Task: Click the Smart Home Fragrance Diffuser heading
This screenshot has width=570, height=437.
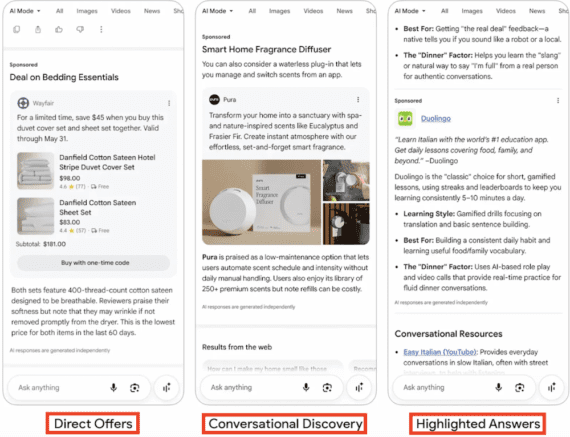Action: pos(266,49)
